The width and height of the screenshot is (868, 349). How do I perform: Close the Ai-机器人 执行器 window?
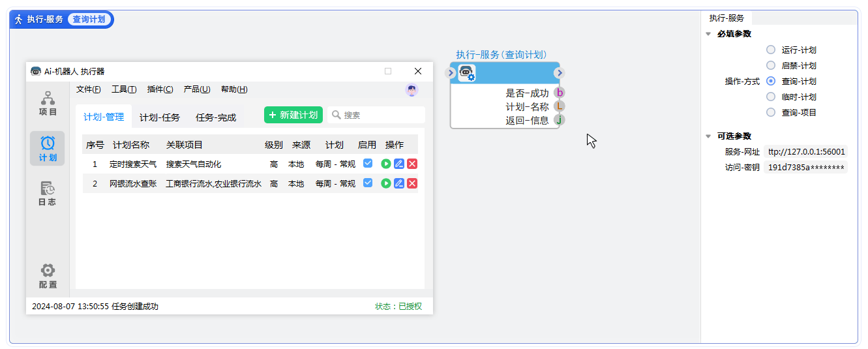(x=418, y=71)
